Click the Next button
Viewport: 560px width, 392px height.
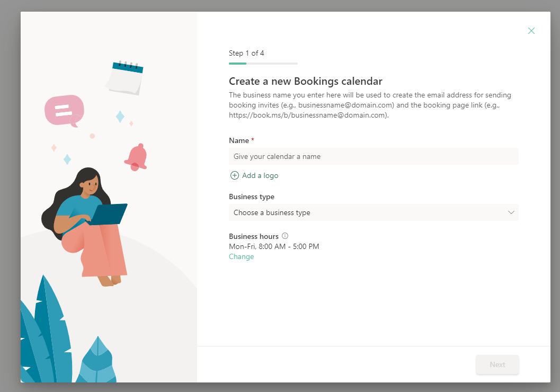(497, 364)
